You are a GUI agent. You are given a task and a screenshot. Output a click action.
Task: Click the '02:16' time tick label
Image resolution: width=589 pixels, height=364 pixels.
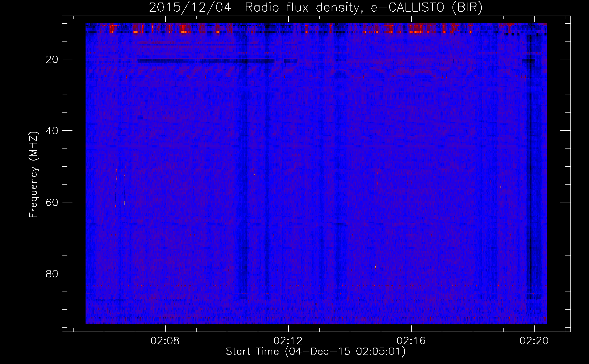[x=411, y=341]
